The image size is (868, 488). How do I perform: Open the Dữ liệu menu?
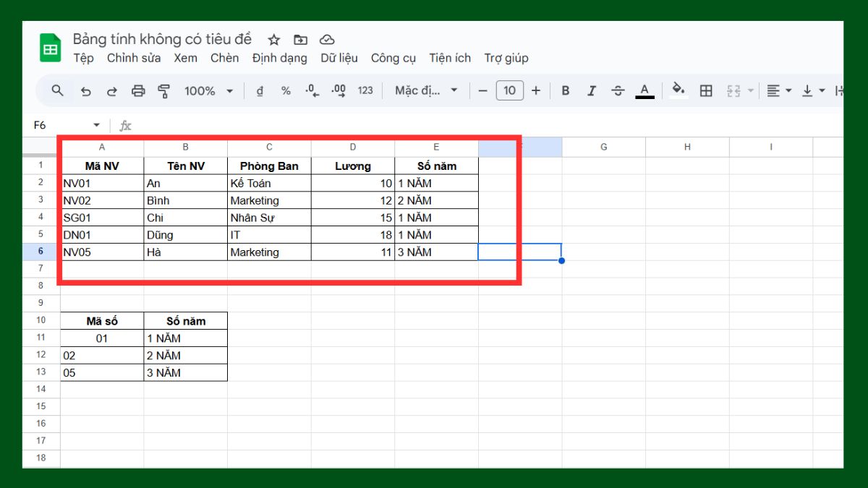(339, 58)
